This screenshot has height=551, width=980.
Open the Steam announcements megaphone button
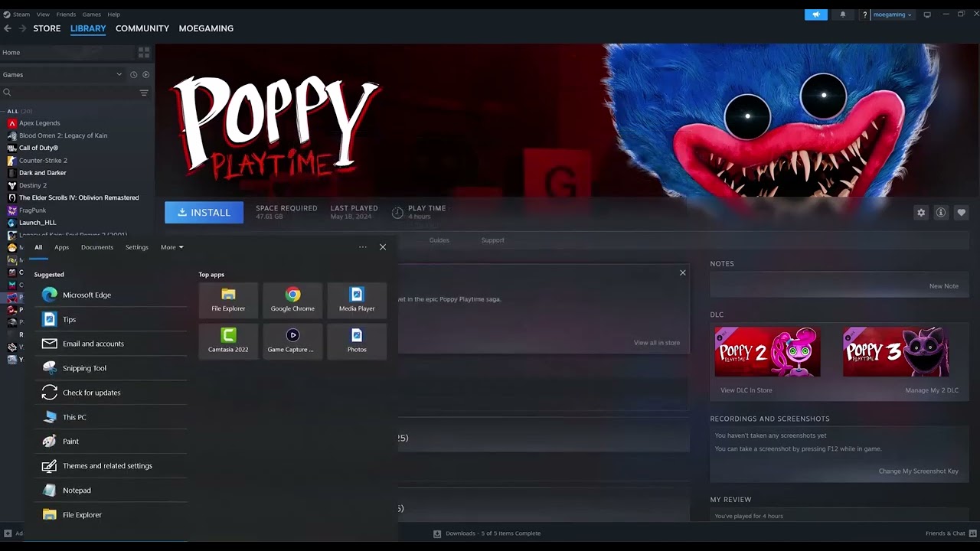click(x=816, y=15)
